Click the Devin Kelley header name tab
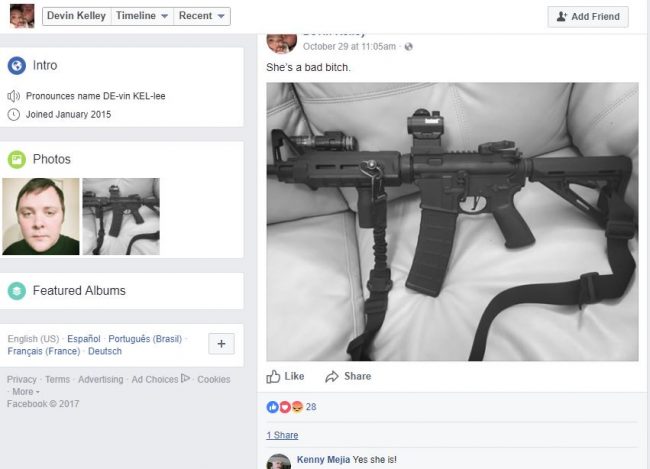The width and height of the screenshot is (650, 469). 77,16
